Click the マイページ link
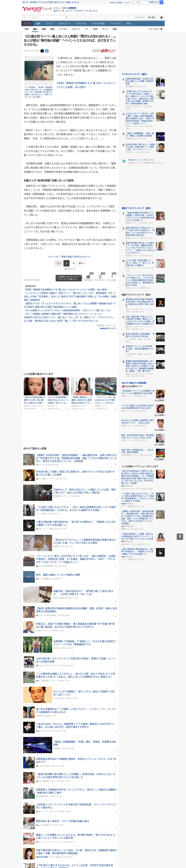 (139, 18)
